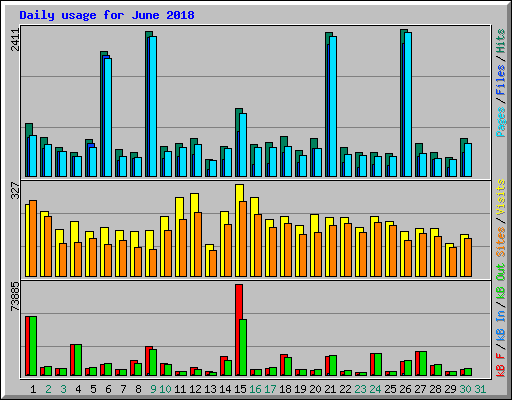The image size is (512, 400).
Task: Click day 16 on the x-axis
Action: 255,389
